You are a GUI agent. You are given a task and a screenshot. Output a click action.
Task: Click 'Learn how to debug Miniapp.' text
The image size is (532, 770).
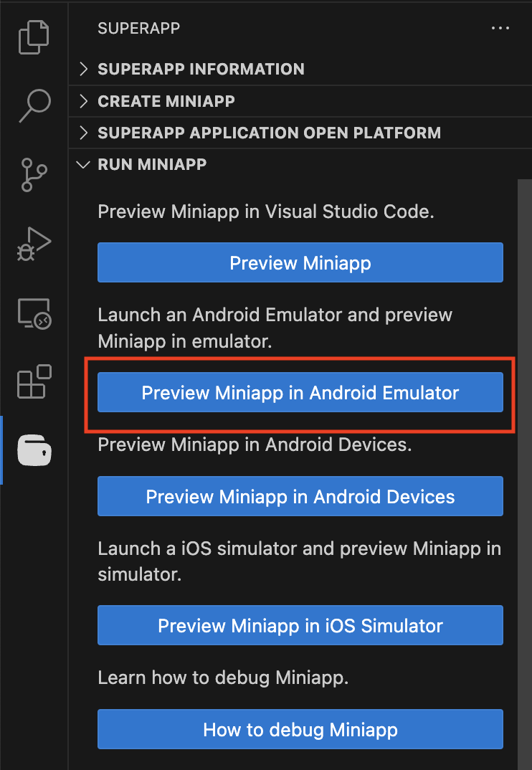point(223,678)
